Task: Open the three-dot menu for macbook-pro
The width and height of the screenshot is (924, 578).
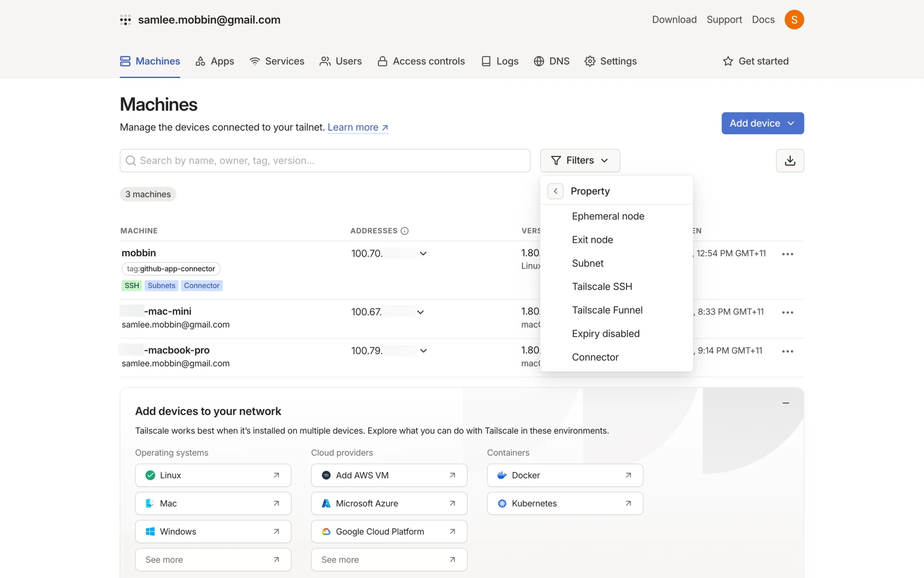Action: [x=787, y=351]
